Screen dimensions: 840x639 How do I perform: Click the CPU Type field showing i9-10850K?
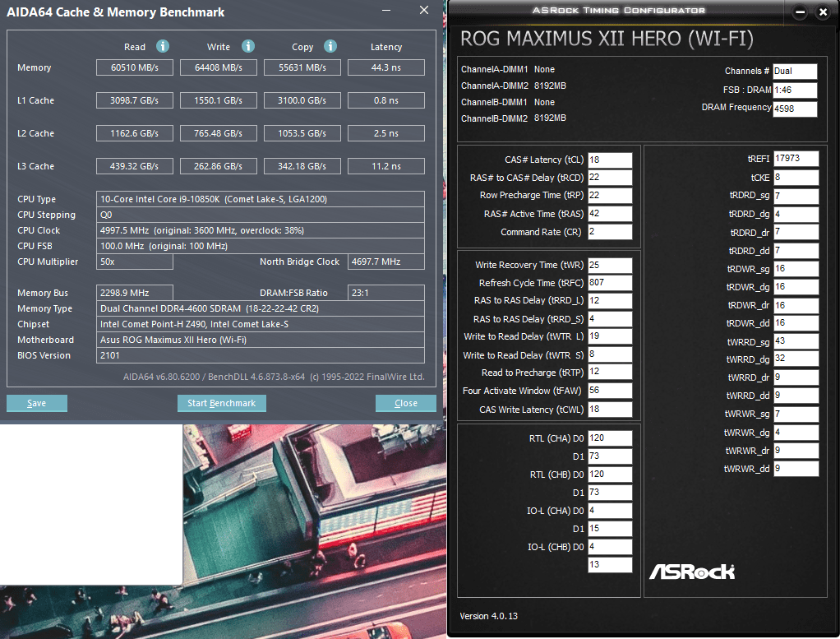point(261,199)
